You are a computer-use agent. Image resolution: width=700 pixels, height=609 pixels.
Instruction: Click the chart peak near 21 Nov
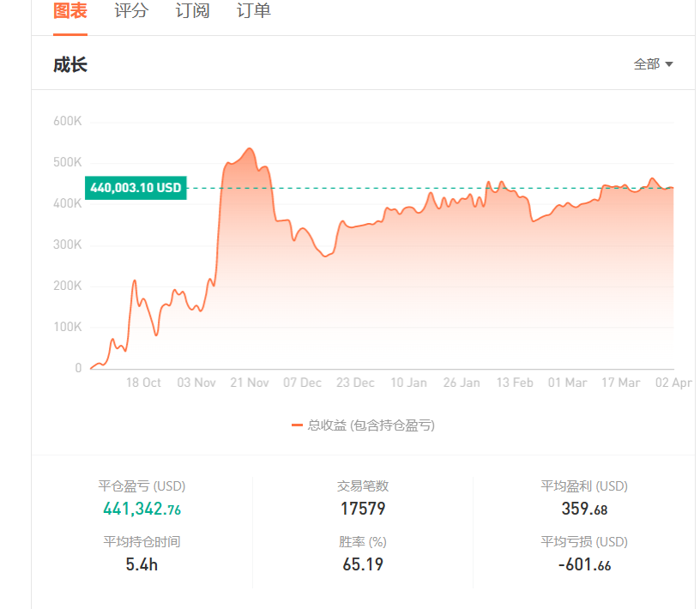pyautogui.click(x=250, y=148)
